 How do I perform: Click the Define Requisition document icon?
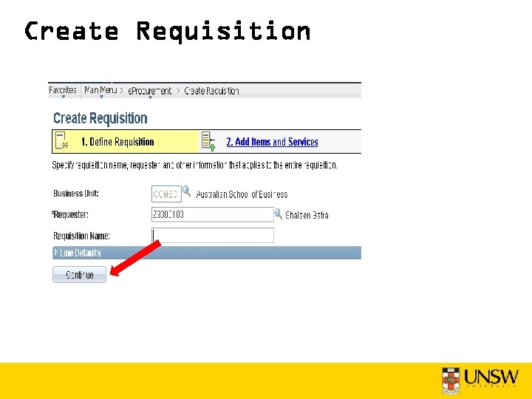coord(62,140)
